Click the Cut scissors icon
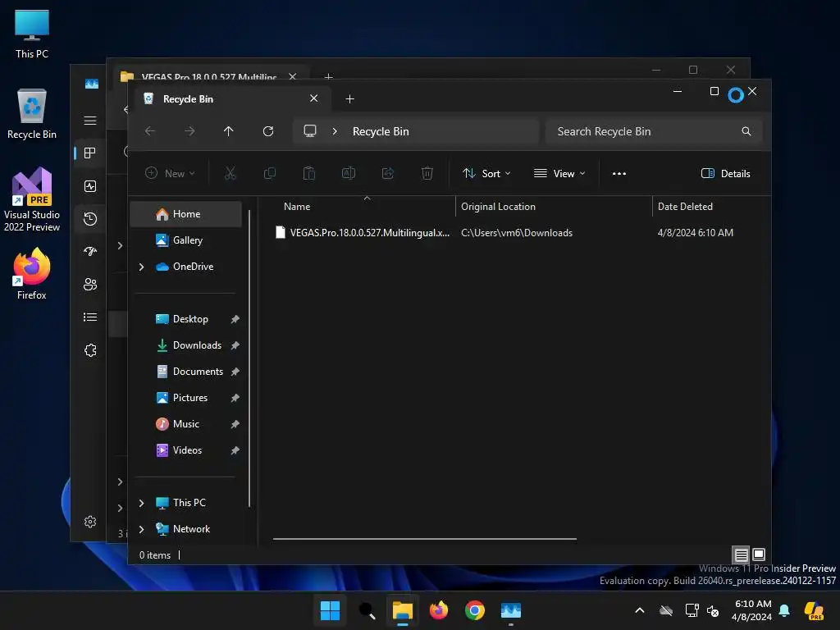840x630 pixels. tap(230, 173)
